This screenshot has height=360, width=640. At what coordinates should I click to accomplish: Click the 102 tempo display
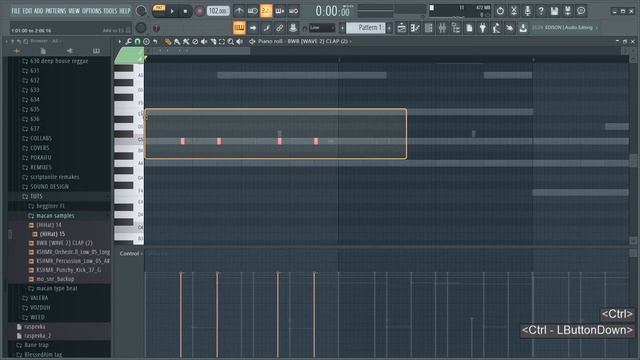coord(218,11)
